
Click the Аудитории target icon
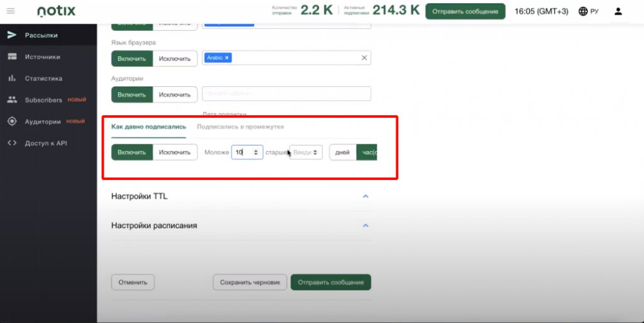11,122
